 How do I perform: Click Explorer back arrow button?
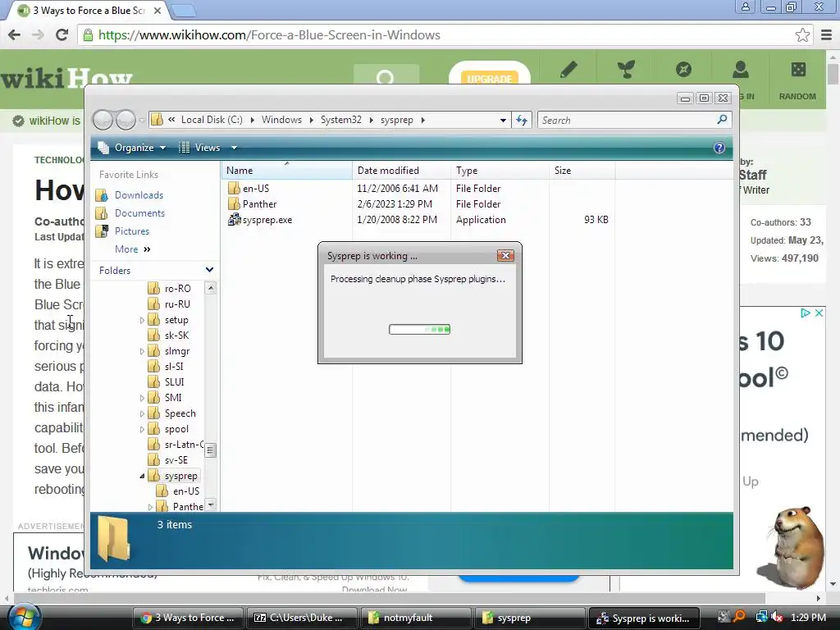coord(103,120)
